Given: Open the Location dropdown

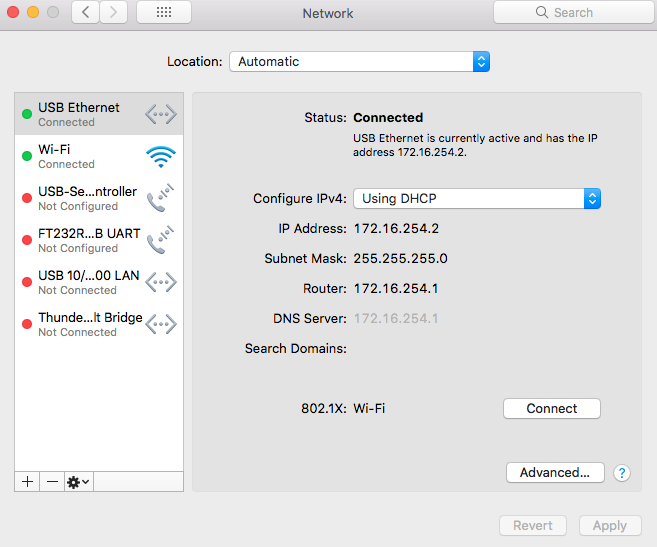Looking at the screenshot, I should tap(360, 62).
